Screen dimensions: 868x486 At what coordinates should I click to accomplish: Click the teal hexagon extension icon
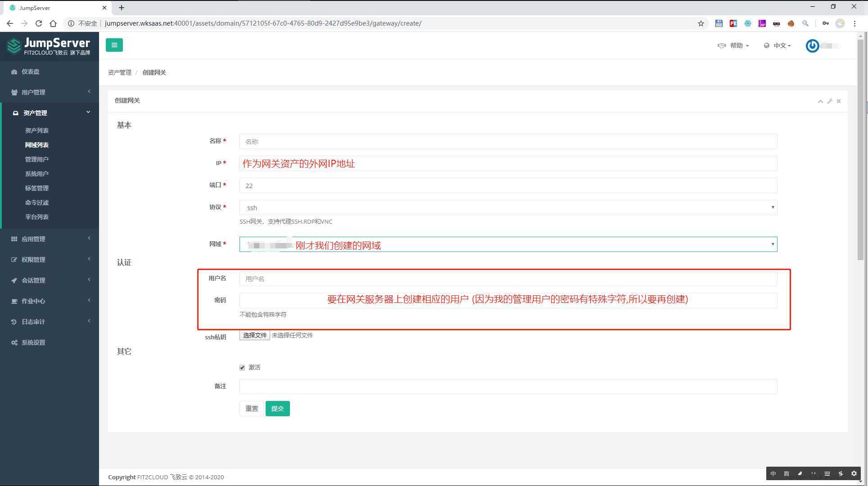[748, 23]
